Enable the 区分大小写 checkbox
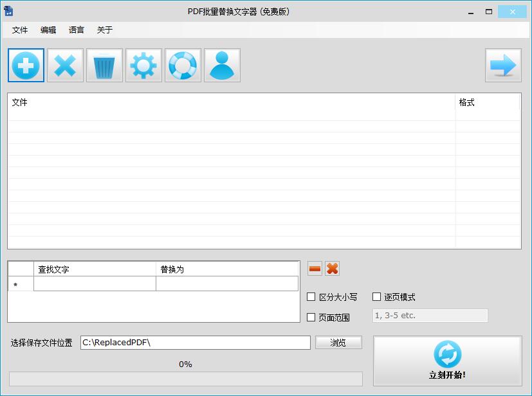 [x=310, y=296]
